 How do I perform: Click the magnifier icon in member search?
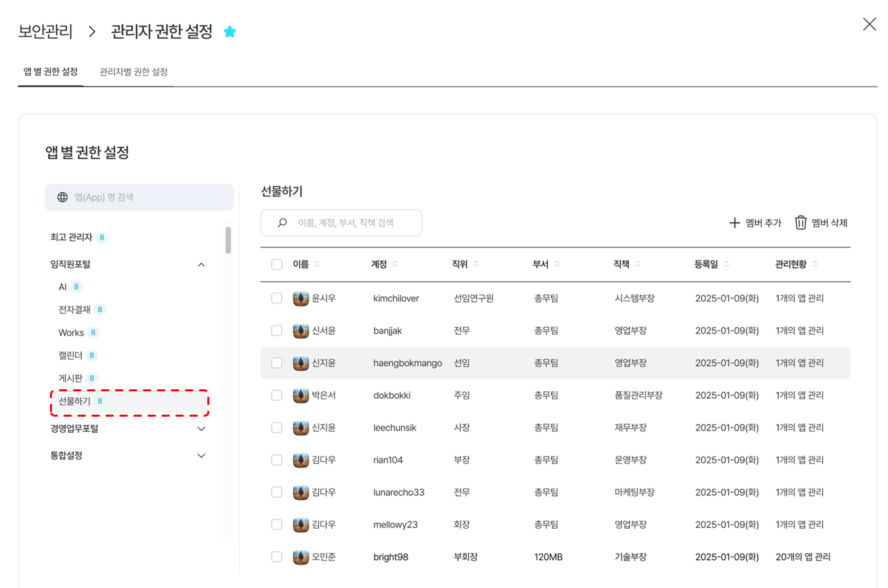pos(282,223)
